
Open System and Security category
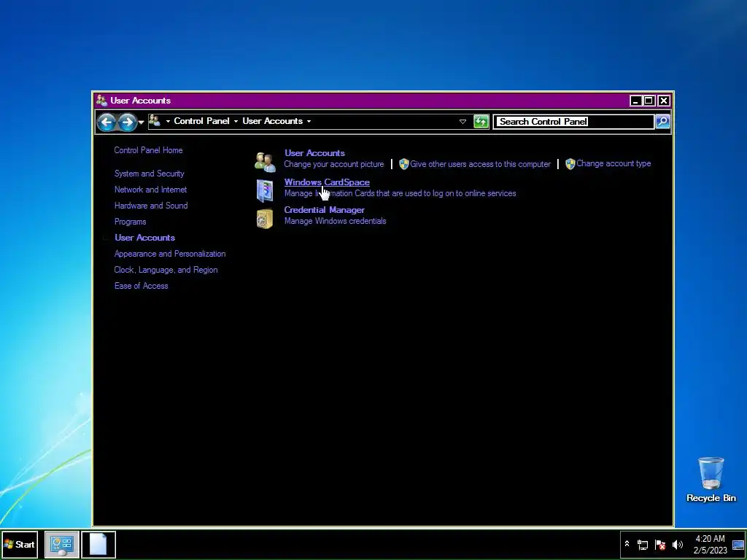[x=149, y=174]
